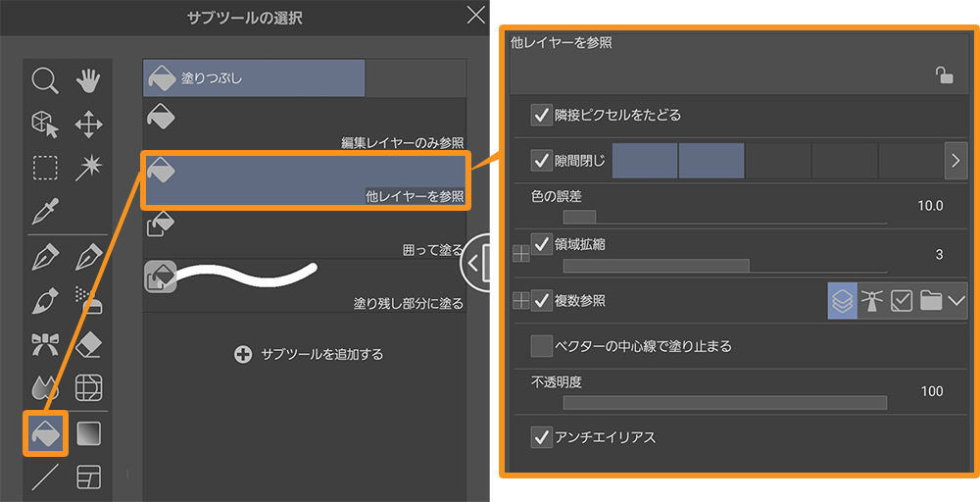980x502 pixels.
Task: Select the 編集レイヤーのみ参照 sub tool
Action: (304, 125)
